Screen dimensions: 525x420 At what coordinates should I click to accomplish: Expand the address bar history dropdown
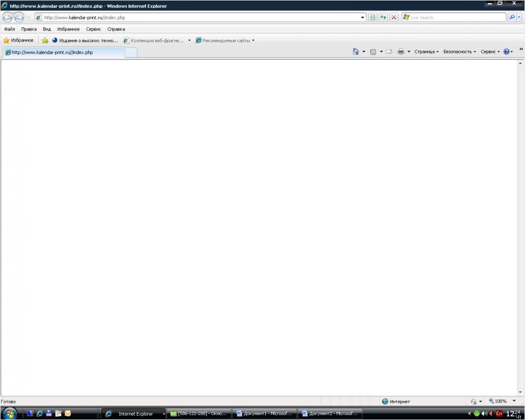[363, 17]
